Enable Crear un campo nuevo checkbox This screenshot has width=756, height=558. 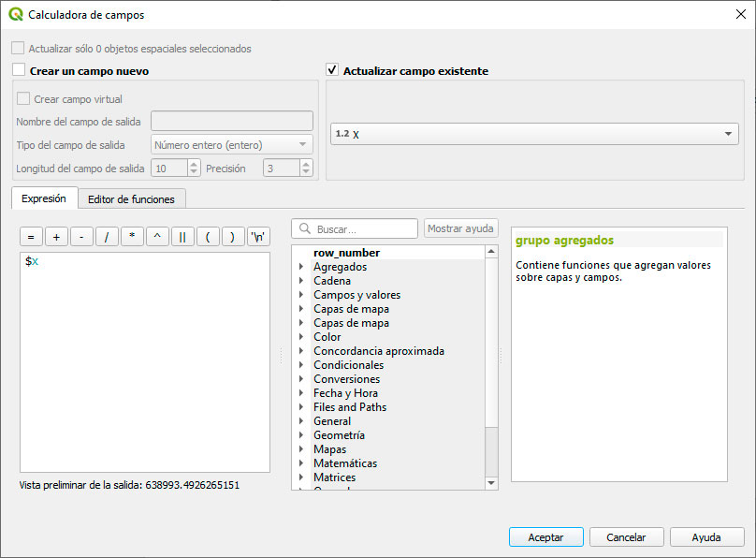pos(20,70)
